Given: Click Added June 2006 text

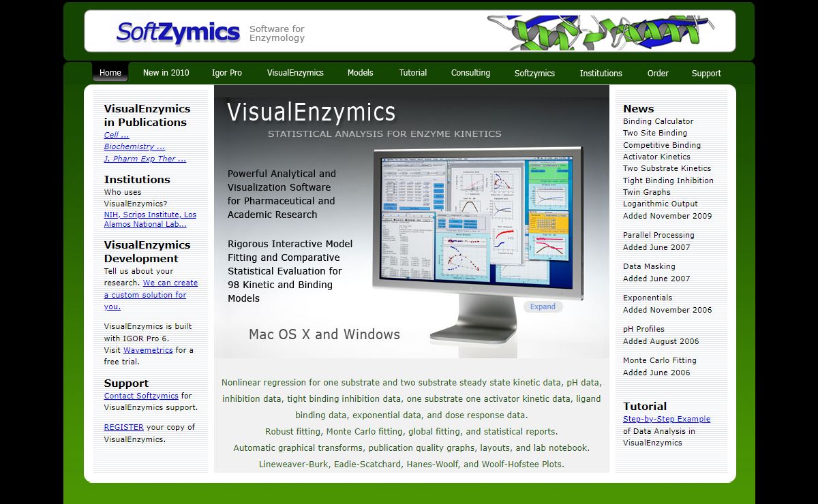Looking at the screenshot, I should [x=656, y=373].
